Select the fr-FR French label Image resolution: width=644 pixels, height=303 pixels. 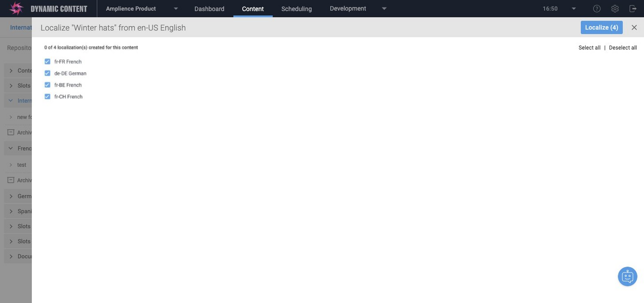pyautogui.click(x=68, y=62)
